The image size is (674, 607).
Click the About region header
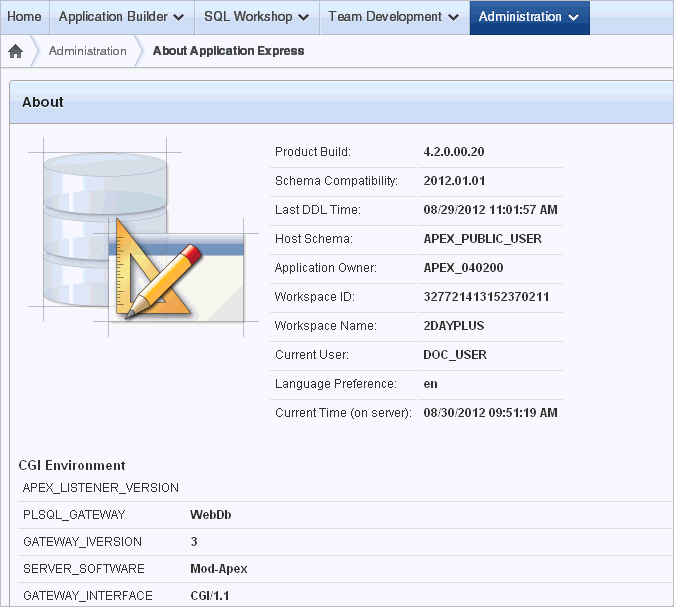click(x=341, y=102)
